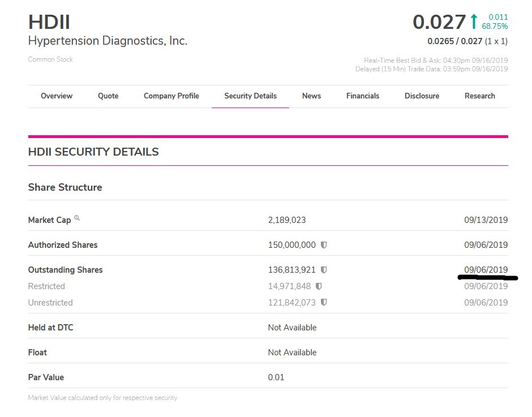
Task: Click the Par Value amount 0.01
Action: coord(276,377)
